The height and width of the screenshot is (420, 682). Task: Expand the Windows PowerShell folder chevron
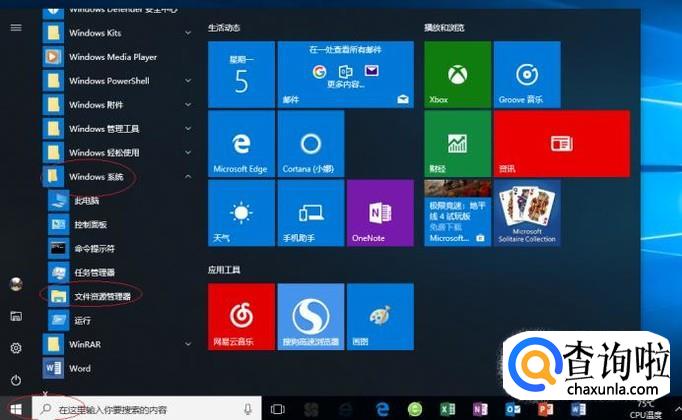click(x=188, y=81)
